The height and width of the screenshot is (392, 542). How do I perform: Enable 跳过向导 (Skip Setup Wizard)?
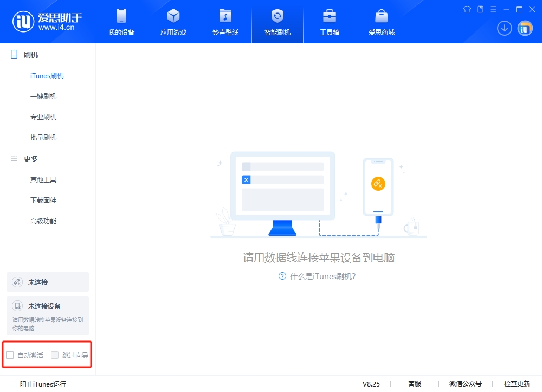tap(55, 355)
